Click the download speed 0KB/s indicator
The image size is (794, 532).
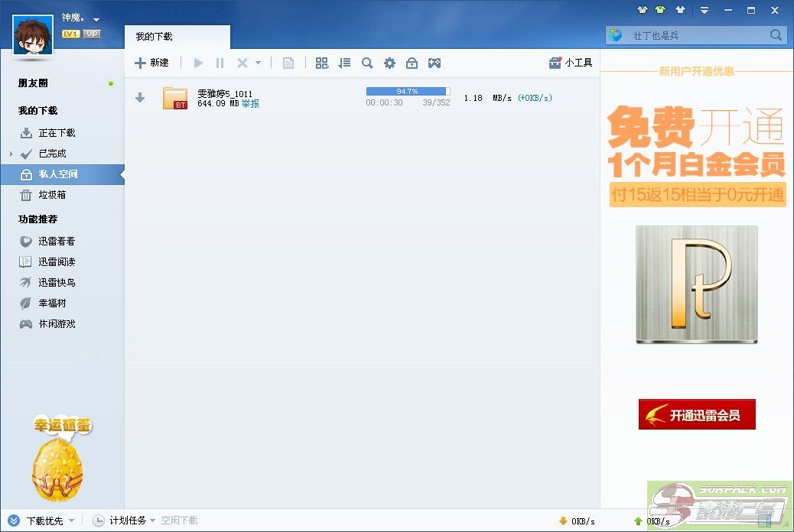coord(577,521)
